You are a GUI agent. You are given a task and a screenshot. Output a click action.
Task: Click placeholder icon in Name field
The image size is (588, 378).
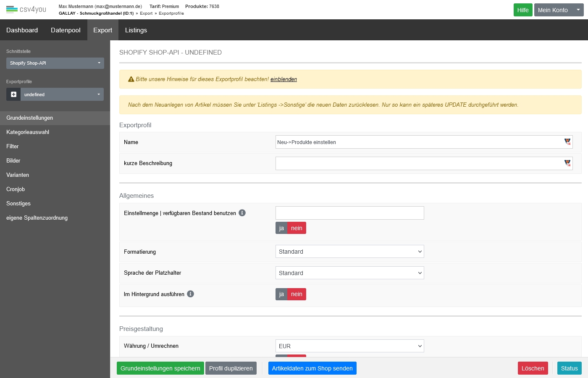coord(567,142)
